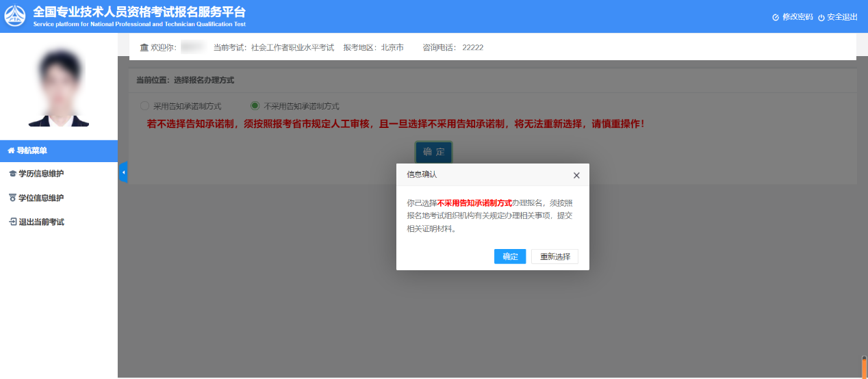
Task: Open the 学历信息维护 menu item
Action: tap(41, 174)
